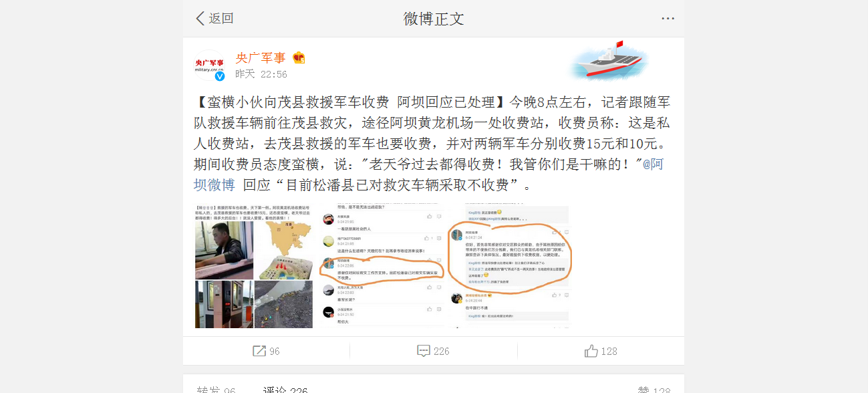This screenshot has height=393, width=868.
Task: Open the middle screenshot of circled comments
Action: 381,267
